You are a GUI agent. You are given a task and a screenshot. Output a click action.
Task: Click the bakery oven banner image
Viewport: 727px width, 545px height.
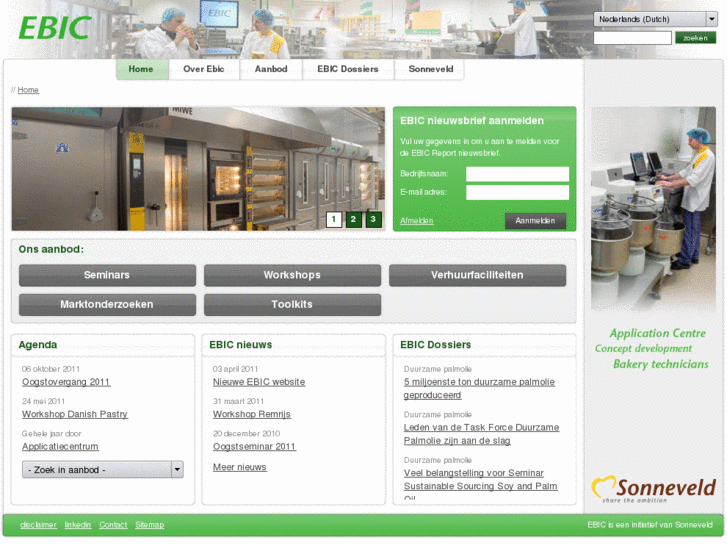198,169
